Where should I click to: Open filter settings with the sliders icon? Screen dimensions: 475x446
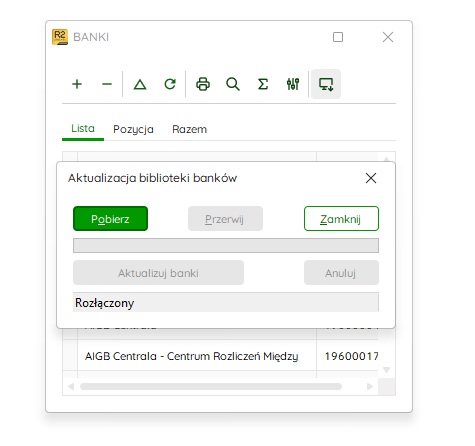(293, 84)
